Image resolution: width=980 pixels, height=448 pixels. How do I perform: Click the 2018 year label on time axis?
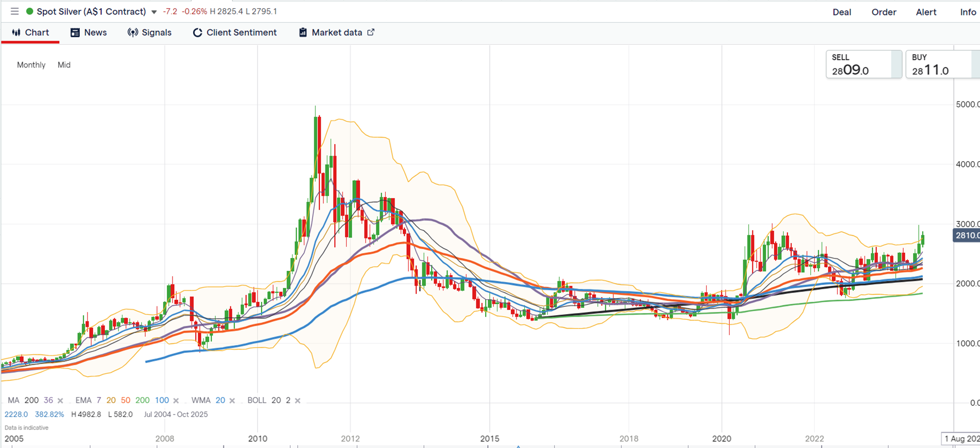[629, 439]
